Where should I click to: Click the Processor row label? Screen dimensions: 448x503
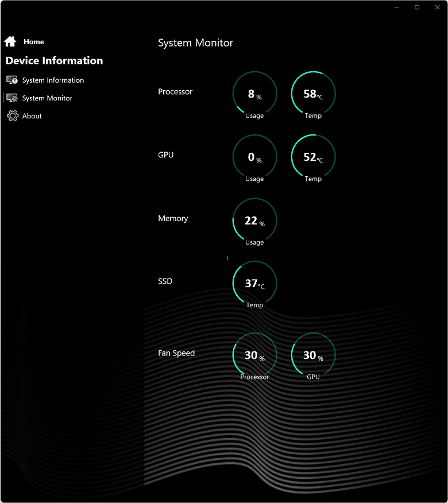click(175, 92)
